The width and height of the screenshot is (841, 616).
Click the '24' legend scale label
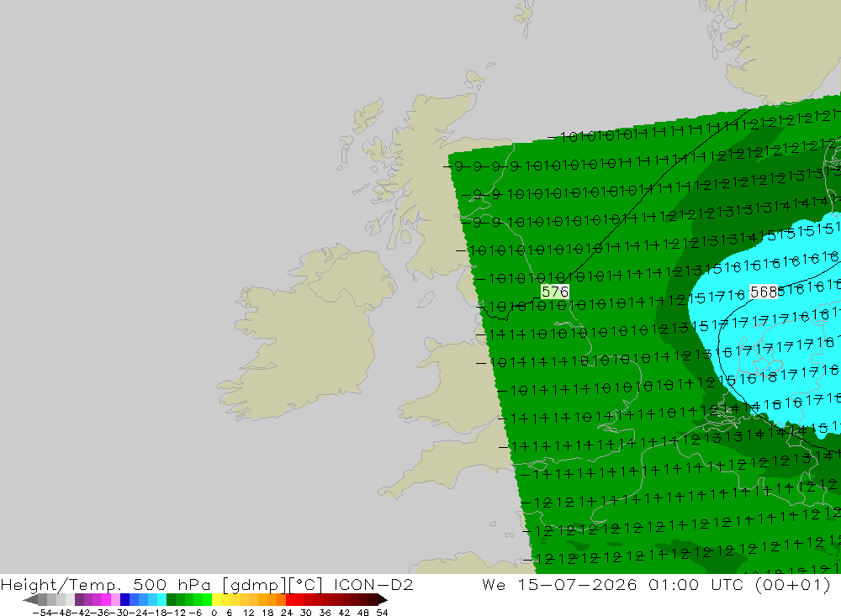coord(287,613)
